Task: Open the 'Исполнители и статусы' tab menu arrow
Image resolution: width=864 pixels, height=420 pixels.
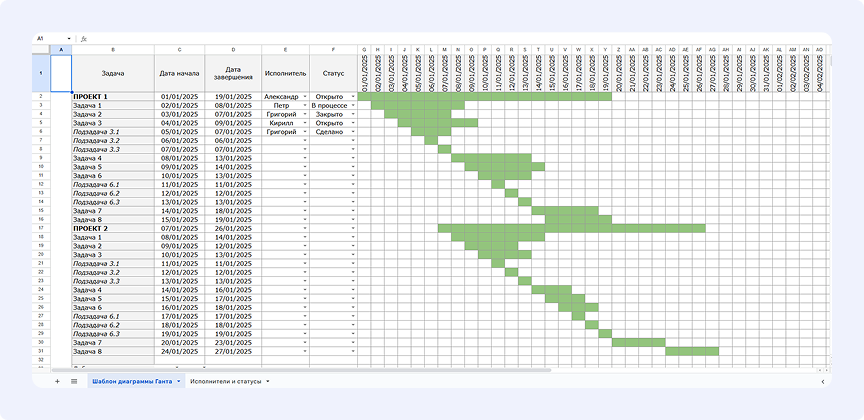Action: click(x=268, y=381)
